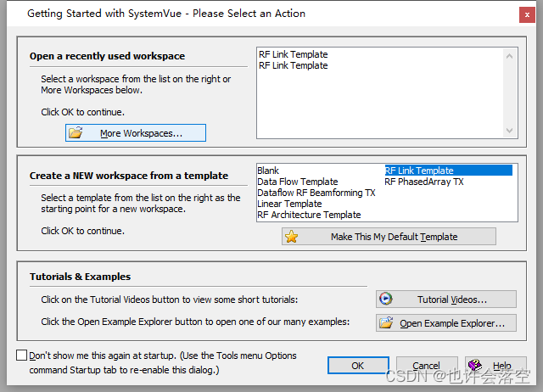Open More Workspaces browser

coord(136,132)
